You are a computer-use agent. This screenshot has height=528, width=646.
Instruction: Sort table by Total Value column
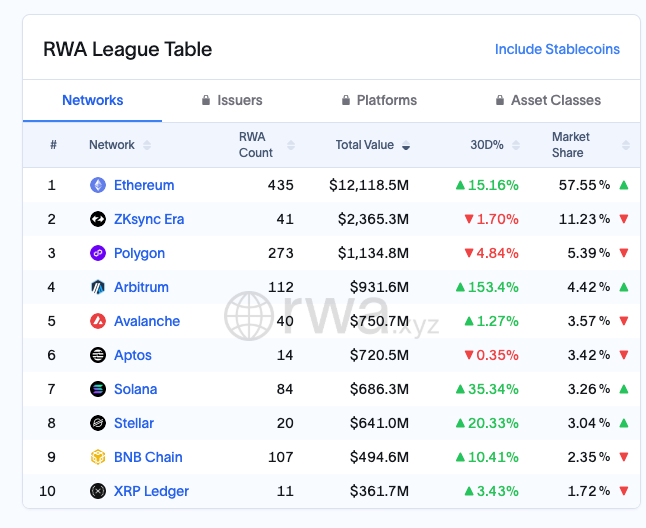point(372,145)
